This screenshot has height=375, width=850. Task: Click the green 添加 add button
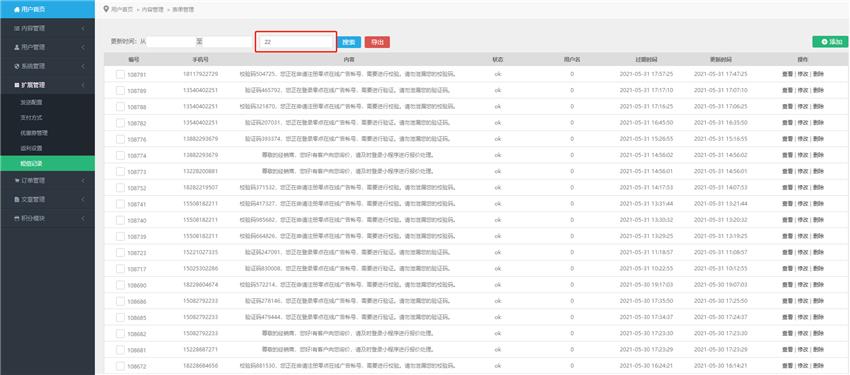830,42
